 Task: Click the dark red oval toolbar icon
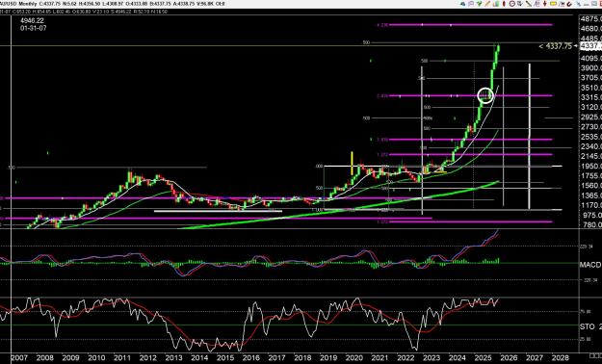504,4
